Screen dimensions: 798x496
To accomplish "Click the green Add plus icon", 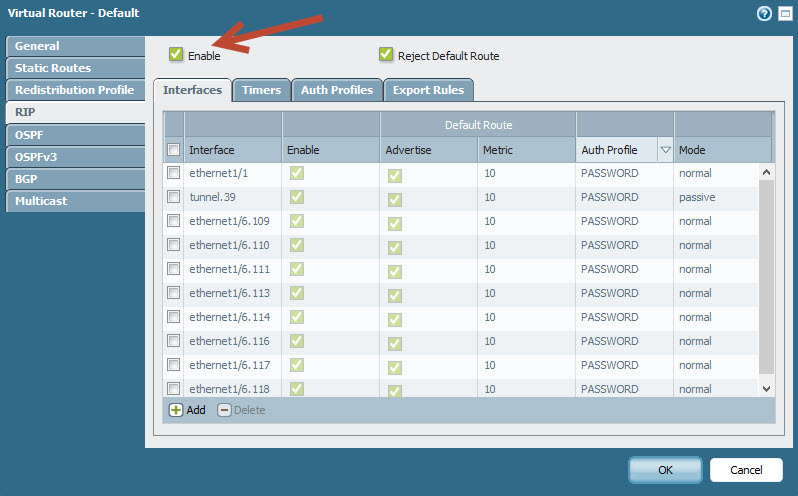I will (x=176, y=410).
